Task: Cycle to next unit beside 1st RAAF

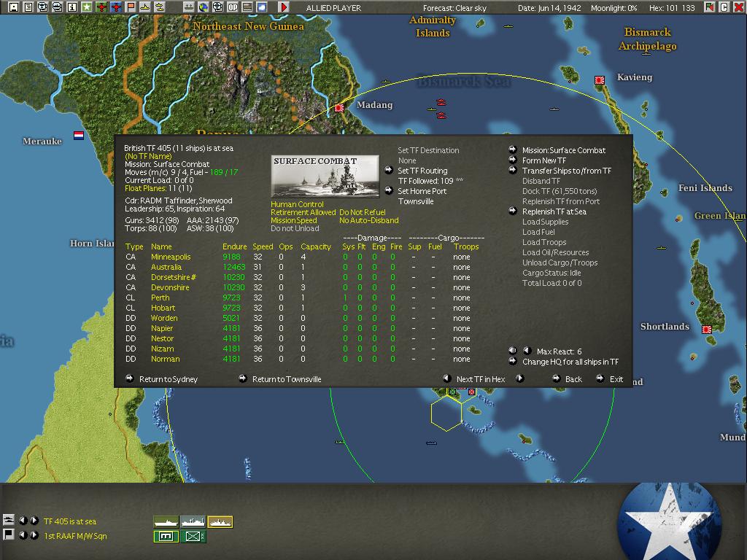Action: 34,535
